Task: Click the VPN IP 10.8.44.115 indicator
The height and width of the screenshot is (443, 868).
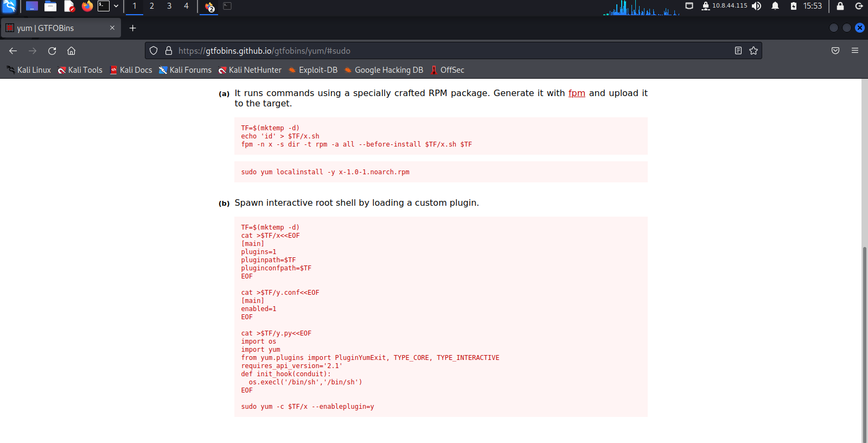Action: click(724, 6)
